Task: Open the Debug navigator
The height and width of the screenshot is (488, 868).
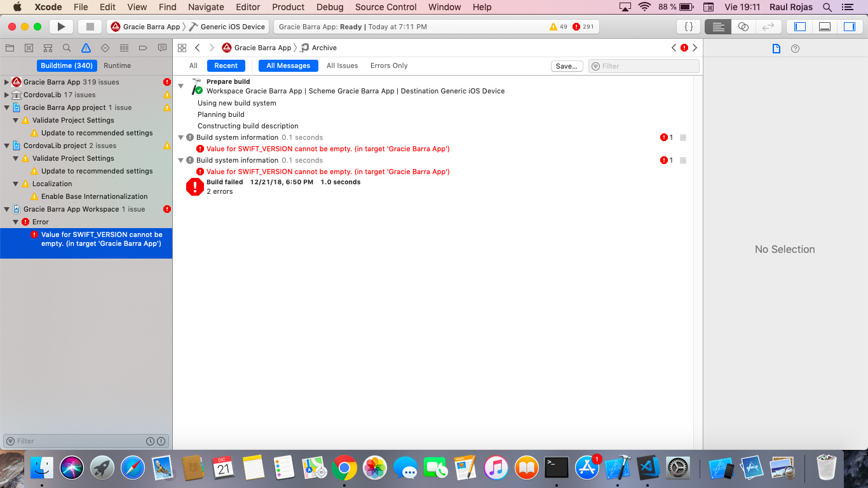Action: pyautogui.click(x=124, y=48)
